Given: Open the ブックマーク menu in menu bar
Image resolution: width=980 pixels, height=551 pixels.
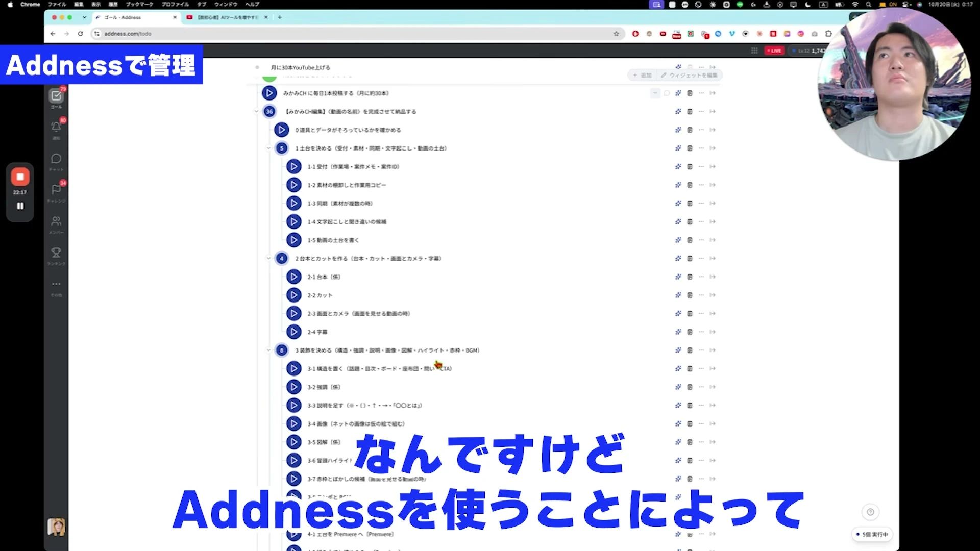Looking at the screenshot, I should click(x=140, y=4).
